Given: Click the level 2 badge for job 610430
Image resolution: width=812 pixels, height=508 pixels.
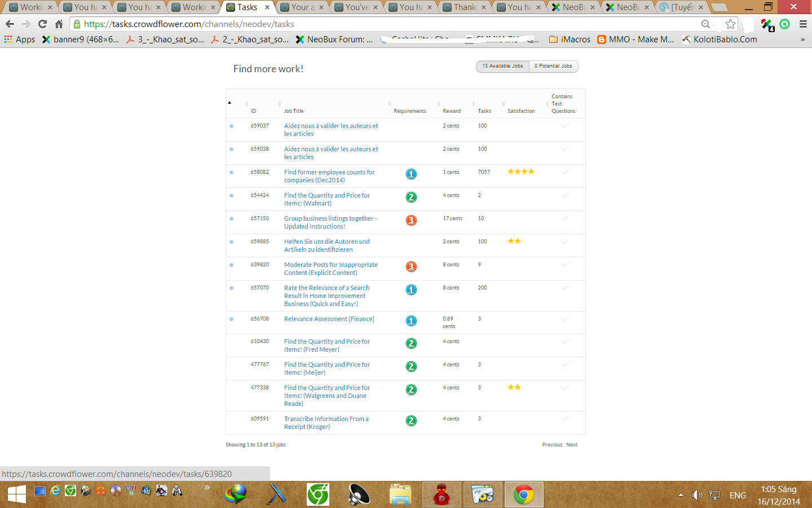Looking at the screenshot, I should [x=411, y=344].
